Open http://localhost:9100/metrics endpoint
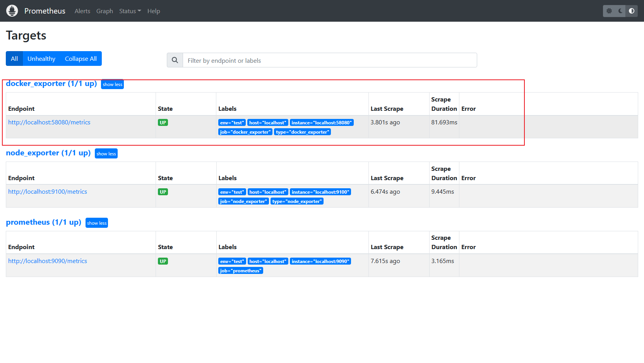Image resolution: width=644 pixels, height=363 pixels. click(x=48, y=192)
